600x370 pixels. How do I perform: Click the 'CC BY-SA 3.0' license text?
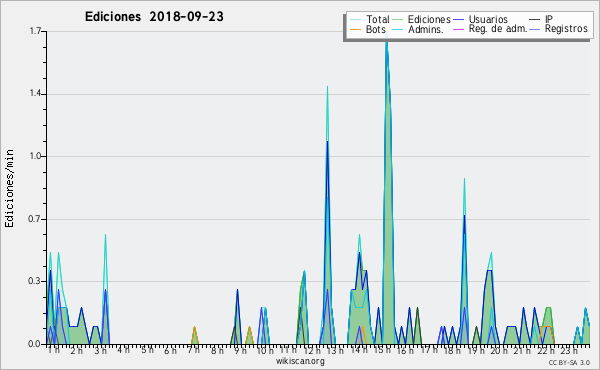(x=569, y=362)
